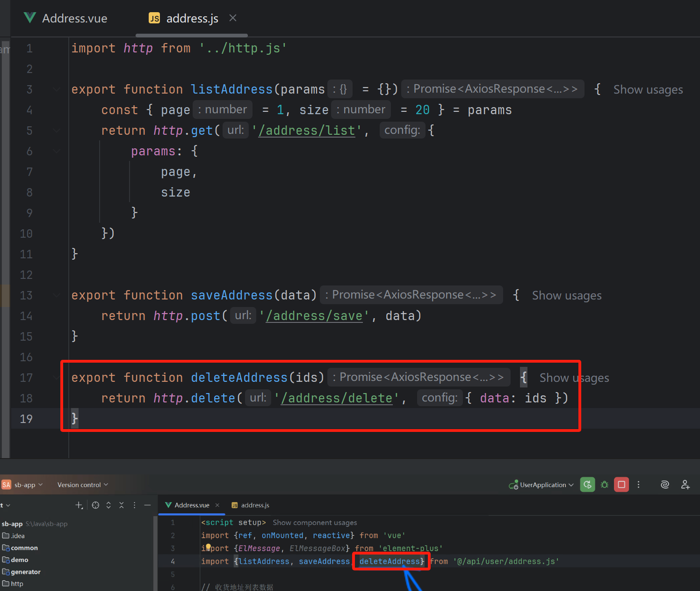Image resolution: width=700 pixels, height=591 pixels.
Task: Click the '@/api/user/address.js' import path
Action: [506, 562]
